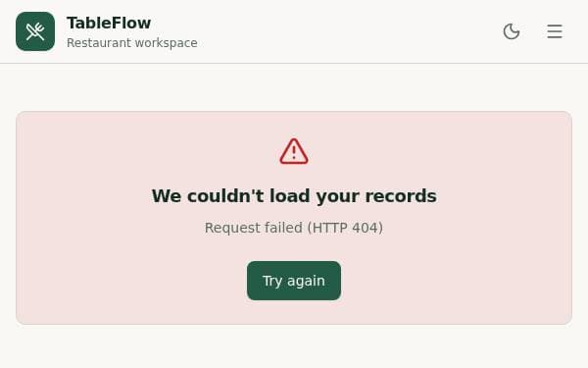Click the Request failed HTTP 404 message
Image resolution: width=588 pixels, height=368 pixels.
[x=294, y=228]
